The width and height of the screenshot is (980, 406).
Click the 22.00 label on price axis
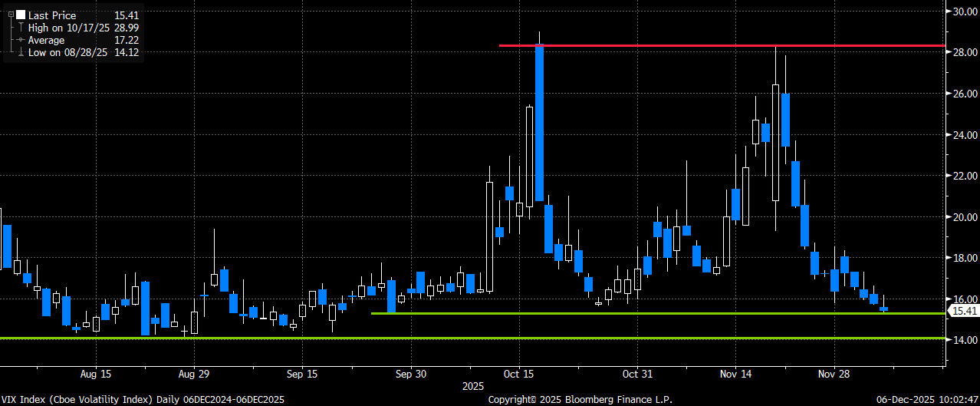point(963,176)
